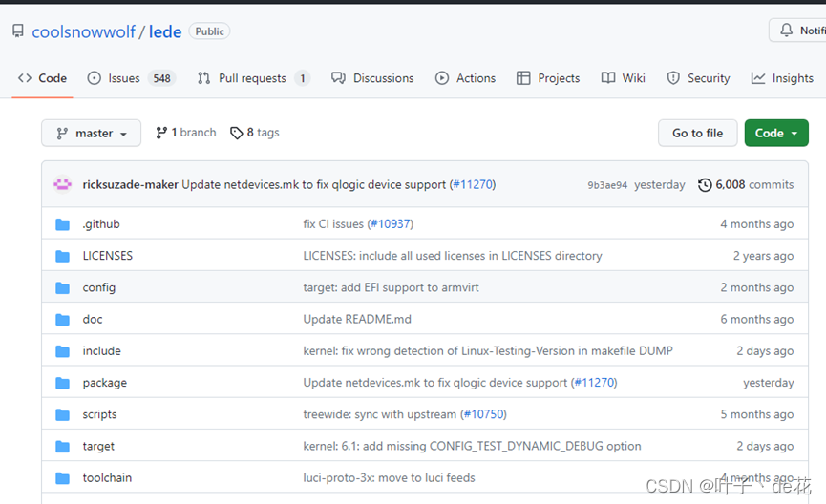View the 1 branch link
Viewport: 826px width, 504px height.
pyautogui.click(x=186, y=133)
